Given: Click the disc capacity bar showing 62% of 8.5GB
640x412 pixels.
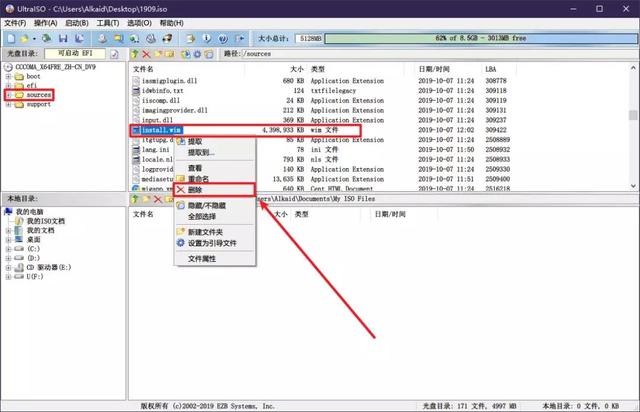Looking at the screenshot, I should pos(481,38).
